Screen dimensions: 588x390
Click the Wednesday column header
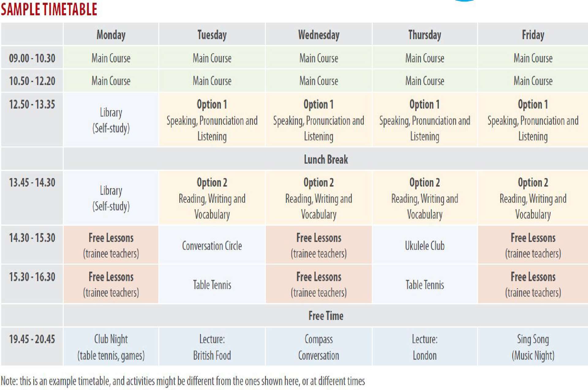tap(319, 34)
